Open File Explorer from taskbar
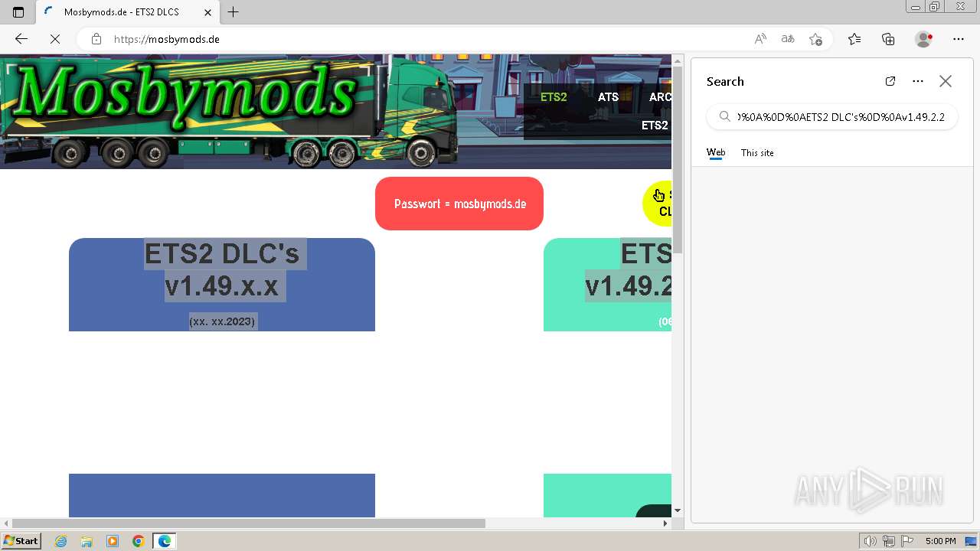Screen dimensions: 980x551 pos(87,541)
